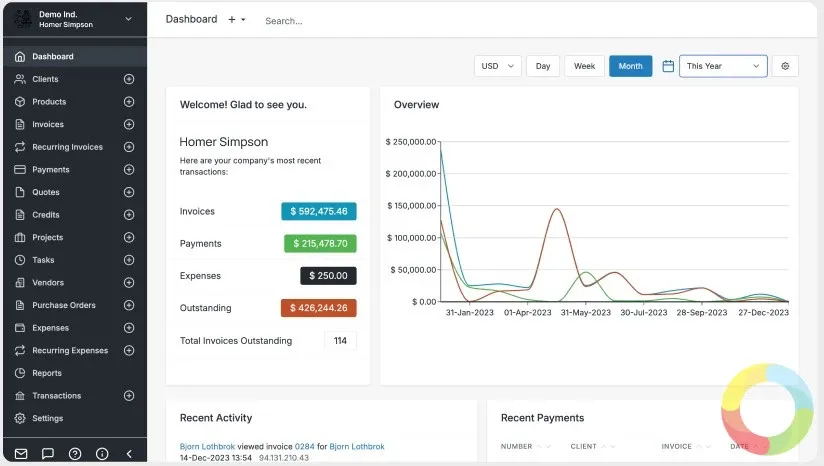Go to Dashboard in sidebar
Image resolution: width=824 pixels, height=466 pixels.
coord(75,57)
